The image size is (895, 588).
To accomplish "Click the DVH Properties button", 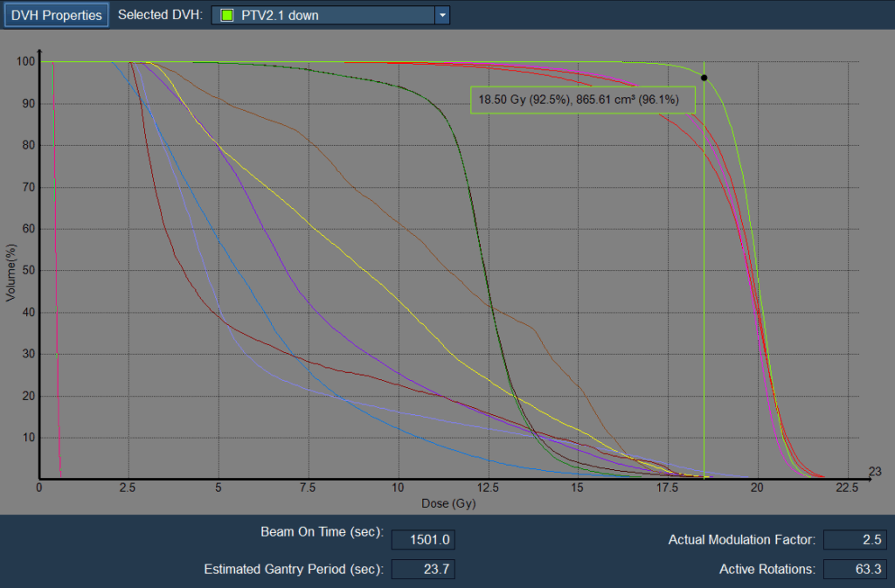I will [x=57, y=16].
